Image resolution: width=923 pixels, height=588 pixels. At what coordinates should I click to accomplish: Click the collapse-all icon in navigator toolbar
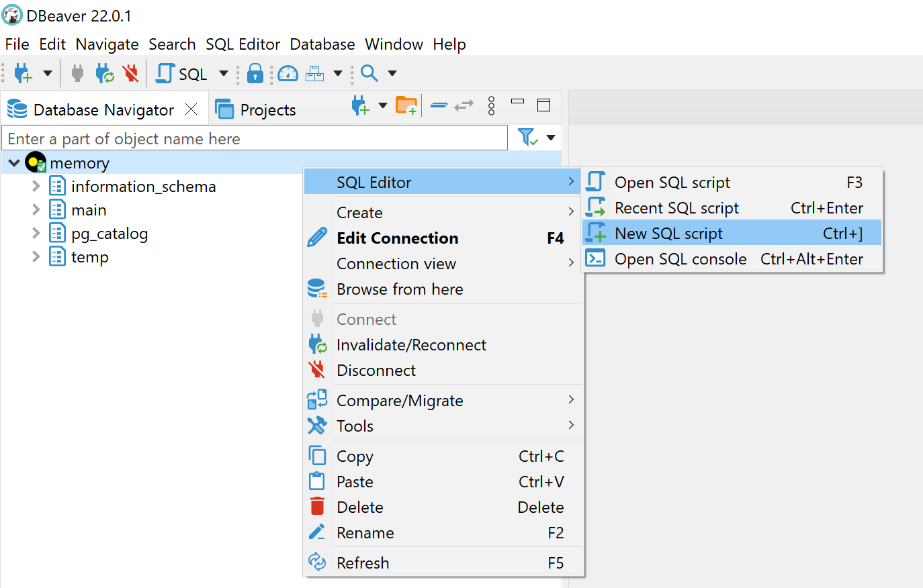tap(437, 106)
